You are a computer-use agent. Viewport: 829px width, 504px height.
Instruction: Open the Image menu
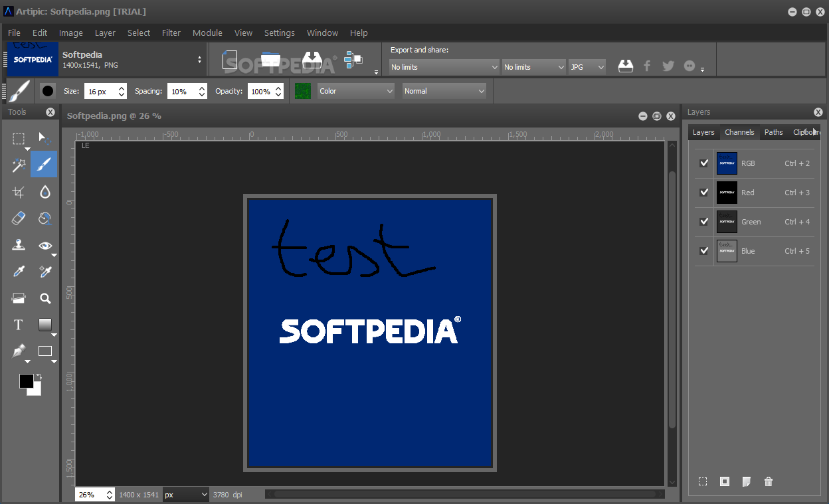71,33
